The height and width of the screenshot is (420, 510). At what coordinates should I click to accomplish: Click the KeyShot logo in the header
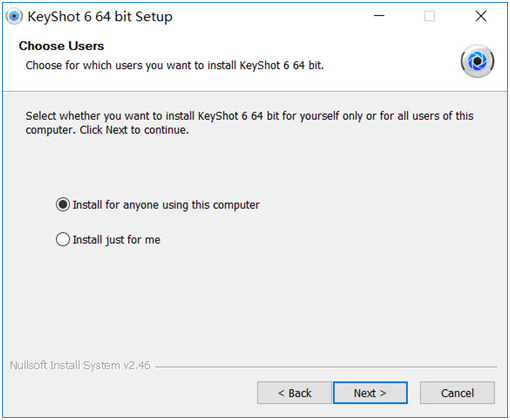(x=477, y=61)
